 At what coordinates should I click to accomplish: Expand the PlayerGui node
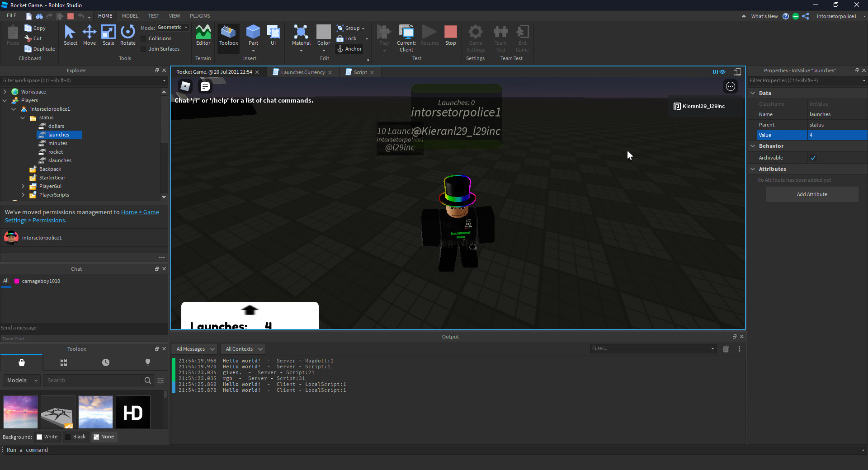point(23,186)
